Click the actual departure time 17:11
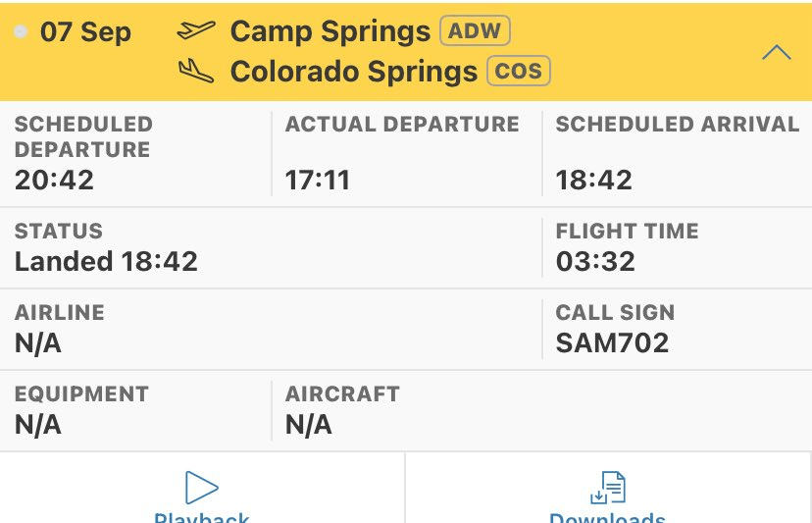Screen dimensions: 812x523 coord(318,180)
